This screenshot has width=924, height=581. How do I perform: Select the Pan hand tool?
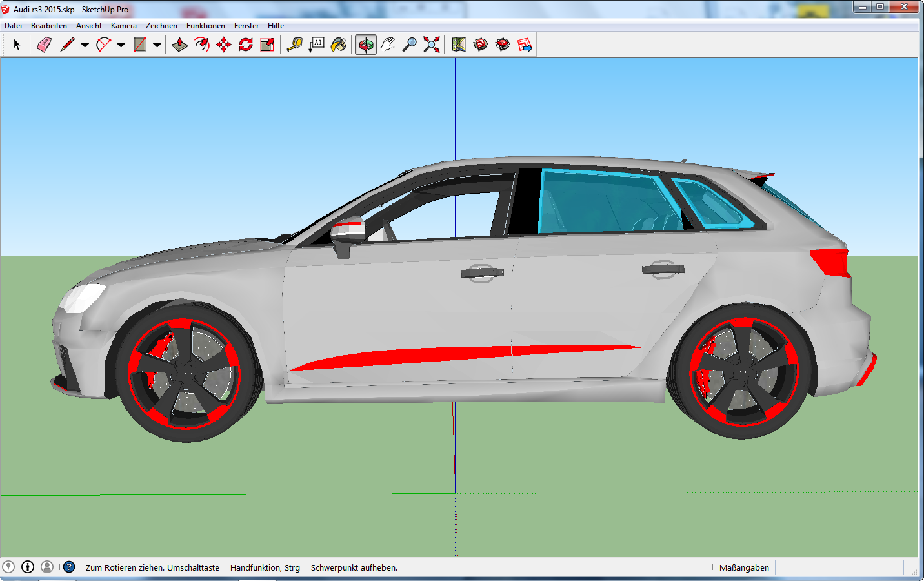(388, 45)
